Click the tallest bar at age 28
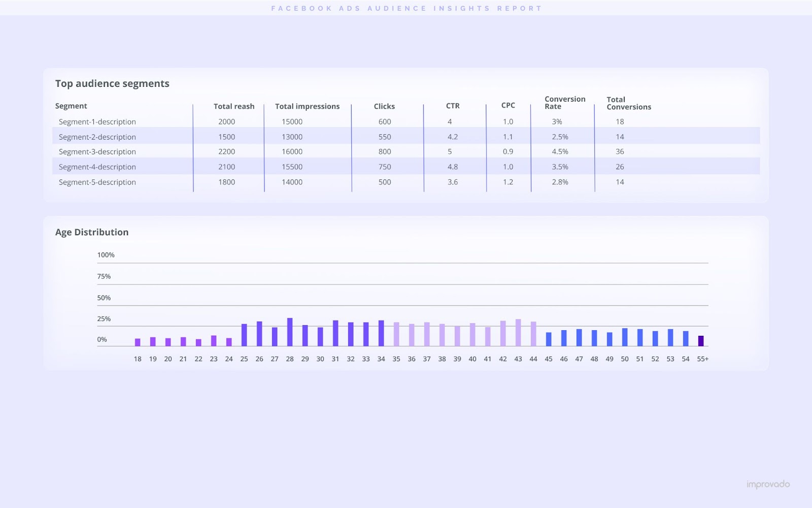 pos(290,330)
